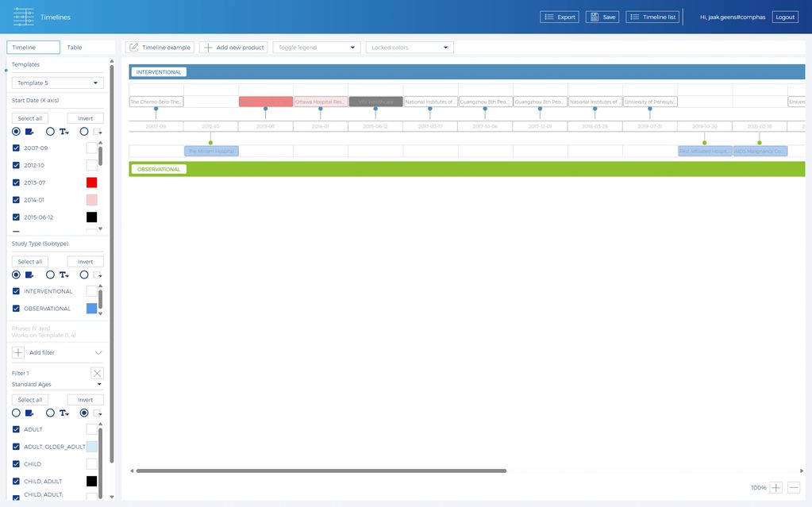The image size is (812, 507).
Task: Click the Guangzhou 8th People timeline entry at 2017-10-04
Action: tap(485, 102)
